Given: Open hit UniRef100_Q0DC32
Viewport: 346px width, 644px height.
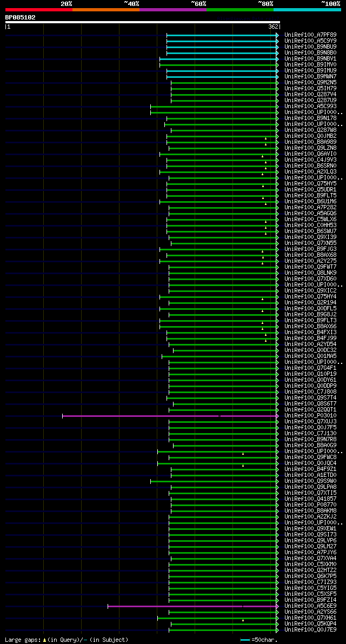Looking at the screenshot, I should pos(310,350).
